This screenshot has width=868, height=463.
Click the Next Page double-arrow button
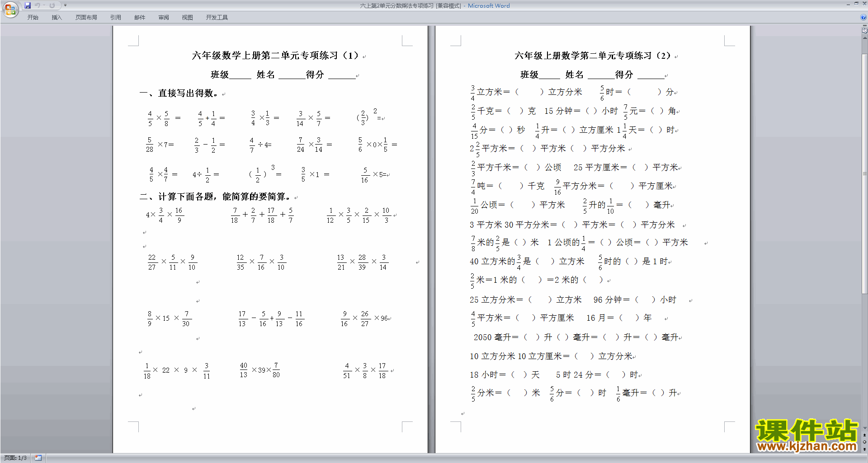point(864,449)
